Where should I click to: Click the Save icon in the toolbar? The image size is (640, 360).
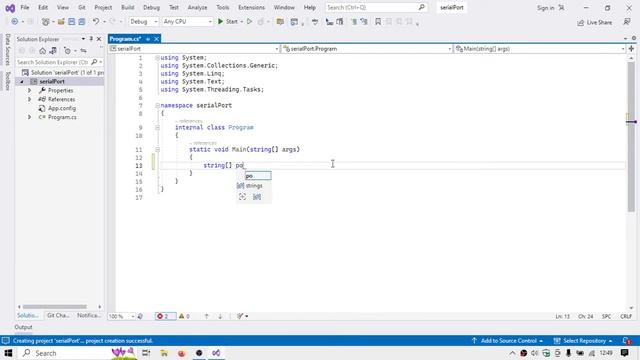pos(71,22)
